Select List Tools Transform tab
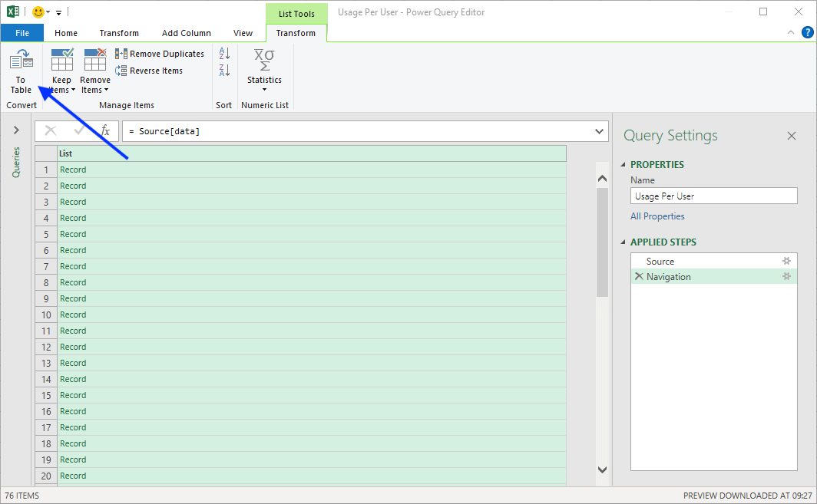The height and width of the screenshot is (504, 817). [296, 33]
